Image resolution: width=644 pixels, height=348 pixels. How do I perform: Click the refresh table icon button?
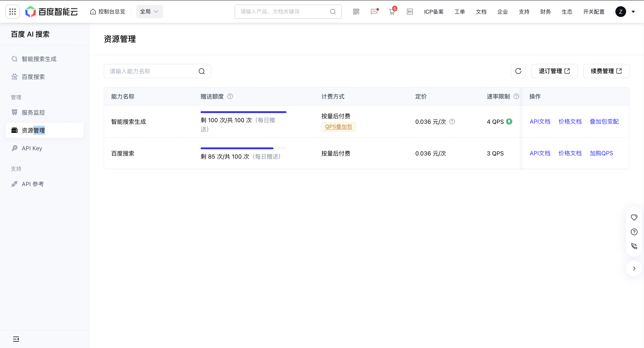pos(518,71)
